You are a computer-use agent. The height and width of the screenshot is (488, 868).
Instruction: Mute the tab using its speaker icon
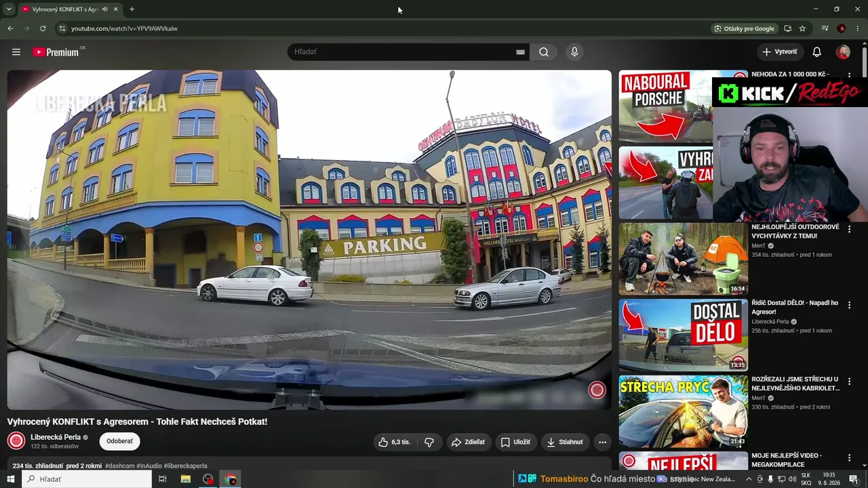104,9
